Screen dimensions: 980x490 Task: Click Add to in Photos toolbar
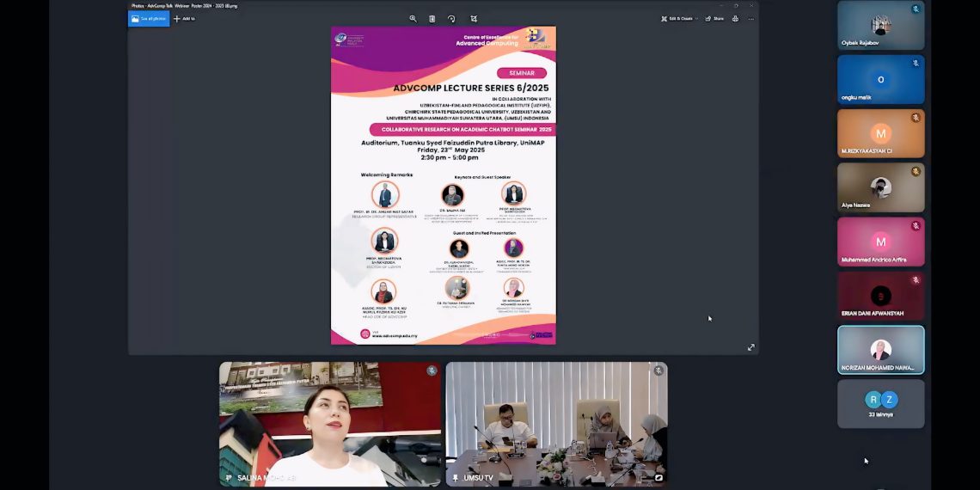(x=184, y=19)
